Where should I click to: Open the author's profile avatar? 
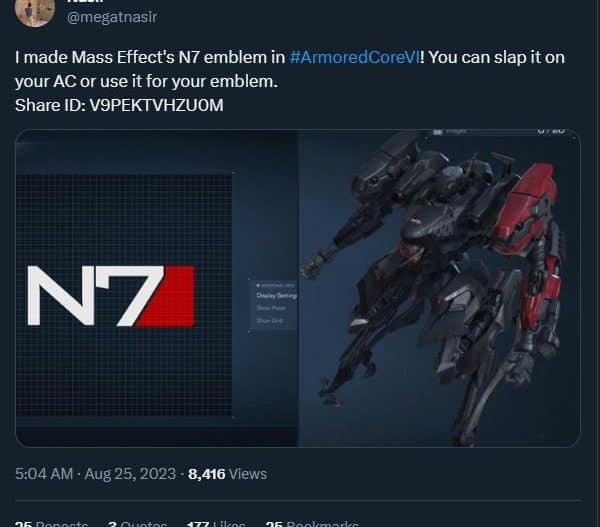(x=35, y=10)
